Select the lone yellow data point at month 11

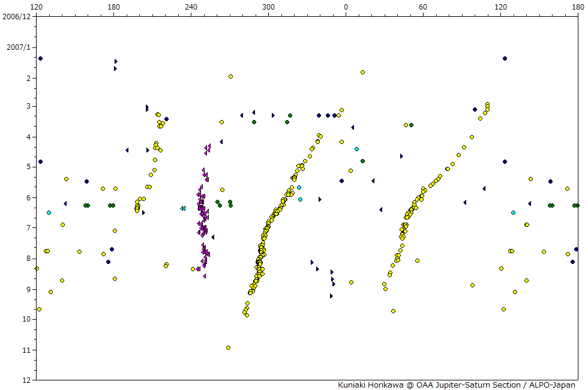pyautogui.click(x=229, y=347)
